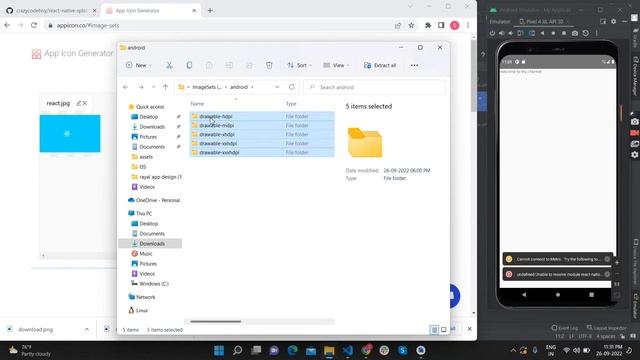Screen dimensions: 640x360
Task: Click the Chrome extensions puzzle icon
Action: [428, 25]
